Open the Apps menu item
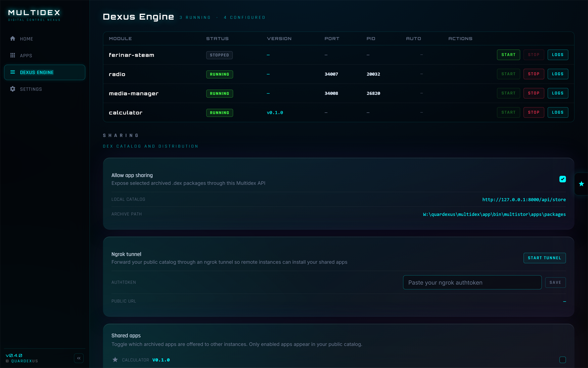588x368 pixels. click(x=45, y=55)
